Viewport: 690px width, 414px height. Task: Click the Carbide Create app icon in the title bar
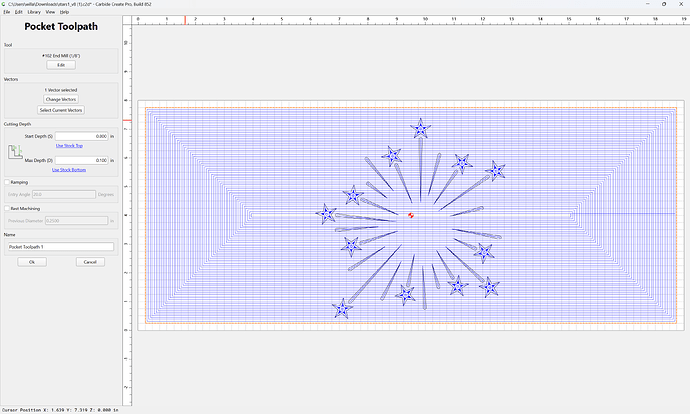tap(4, 4)
